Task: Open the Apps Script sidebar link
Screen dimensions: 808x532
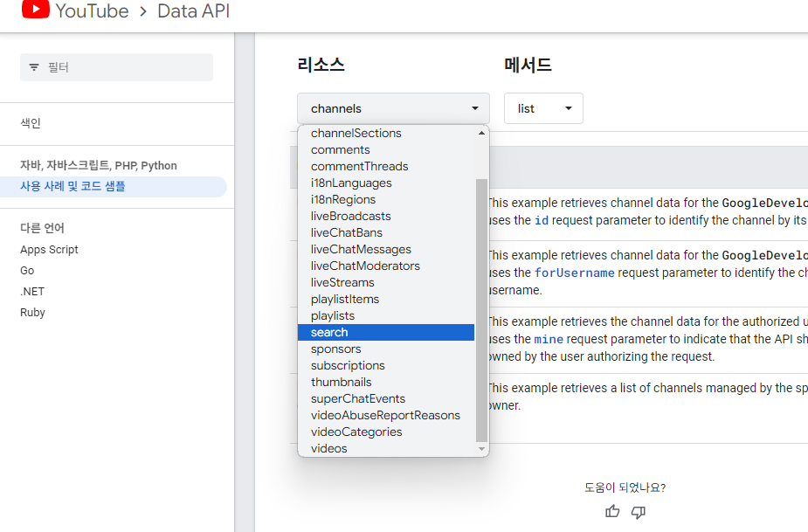Action: 49,250
